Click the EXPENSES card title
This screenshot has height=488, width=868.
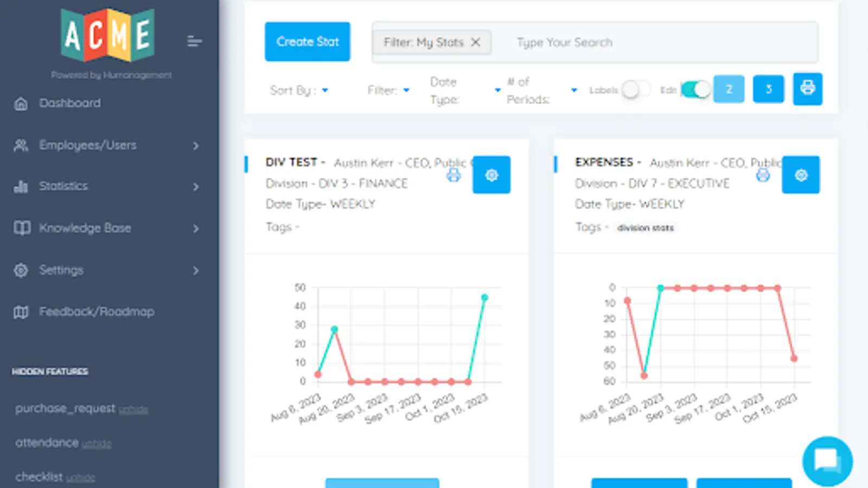coord(604,162)
